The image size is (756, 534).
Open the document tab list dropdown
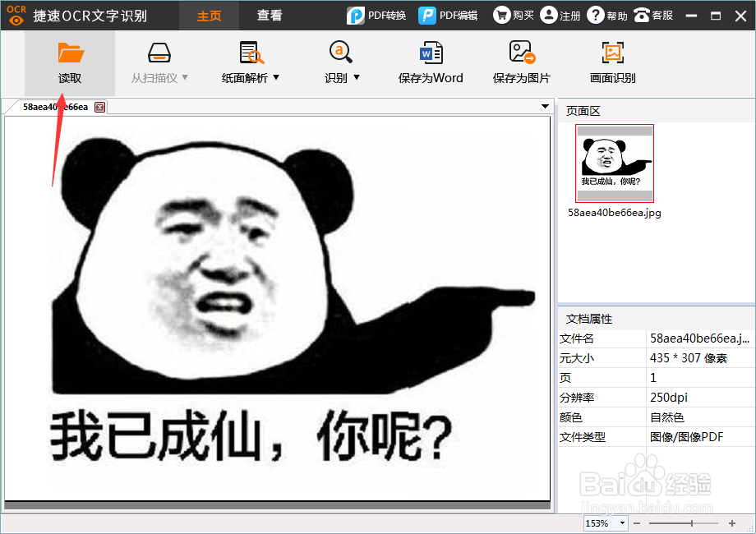[545, 107]
